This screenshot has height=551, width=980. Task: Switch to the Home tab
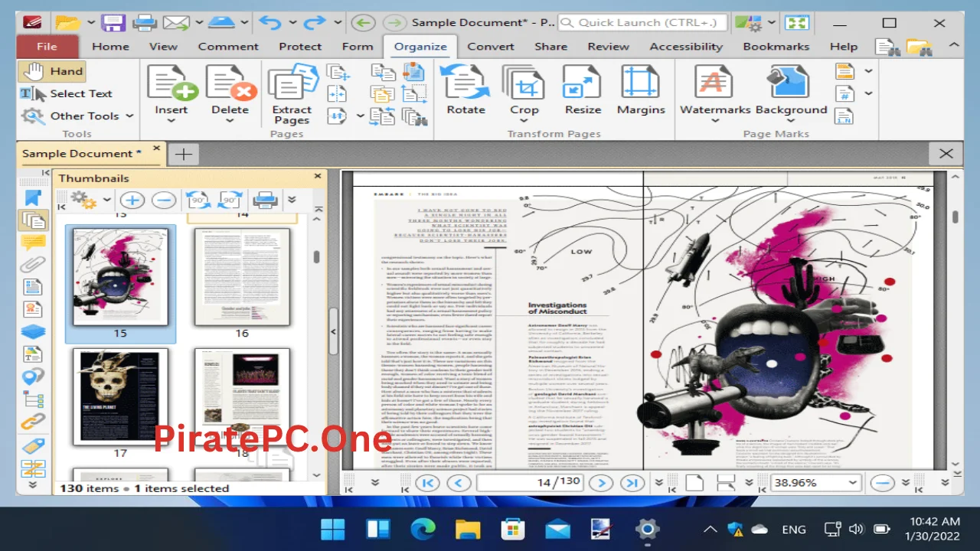[110, 47]
